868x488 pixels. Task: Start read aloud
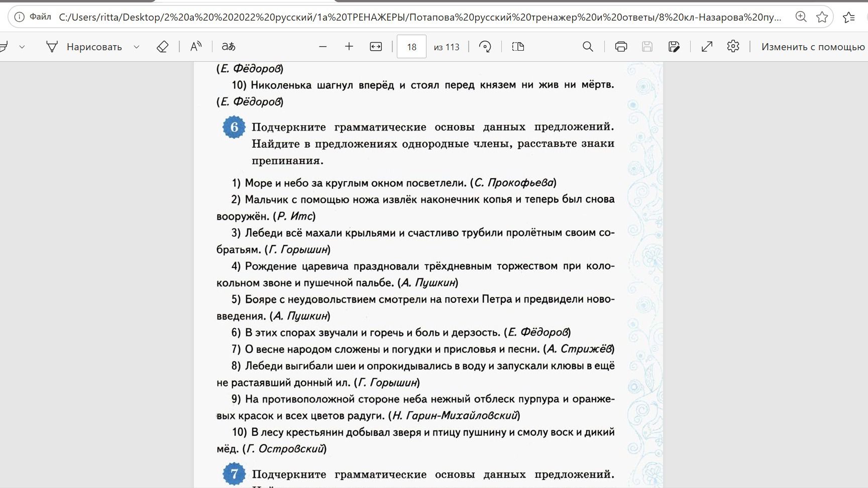point(196,47)
